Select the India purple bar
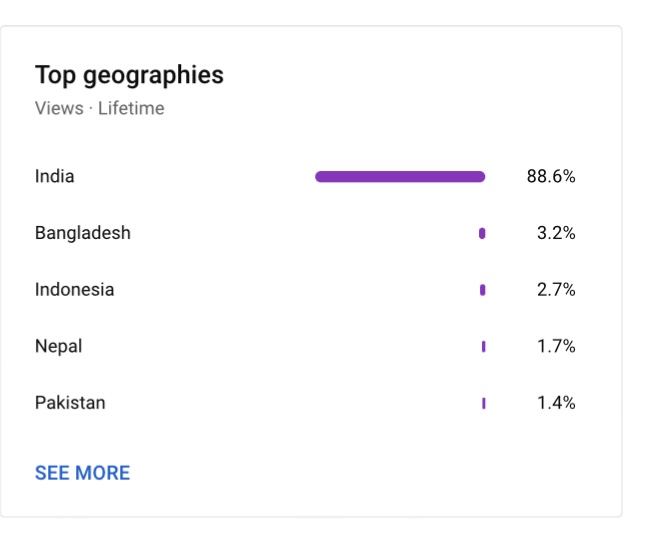The height and width of the screenshot is (549, 651). (x=400, y=176)
